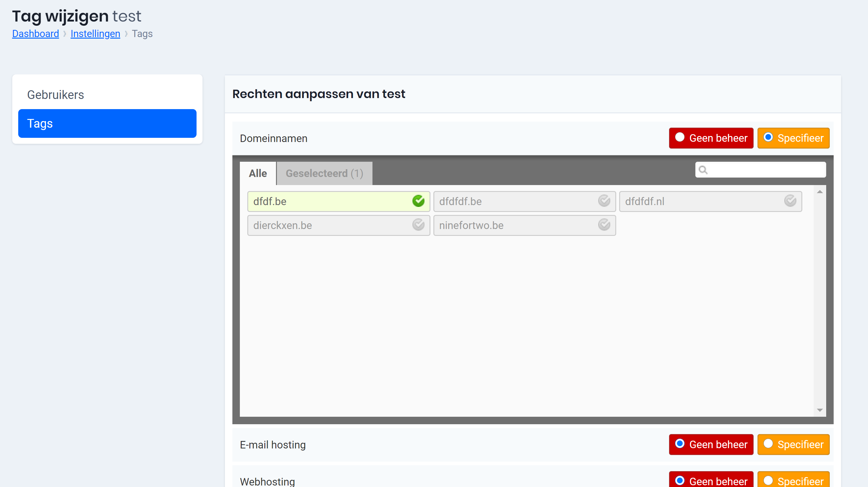This screenshot has width=868, height=487.
Task: Click the grey checkmark icon on dierckxen.be
Action: point(418,225)
